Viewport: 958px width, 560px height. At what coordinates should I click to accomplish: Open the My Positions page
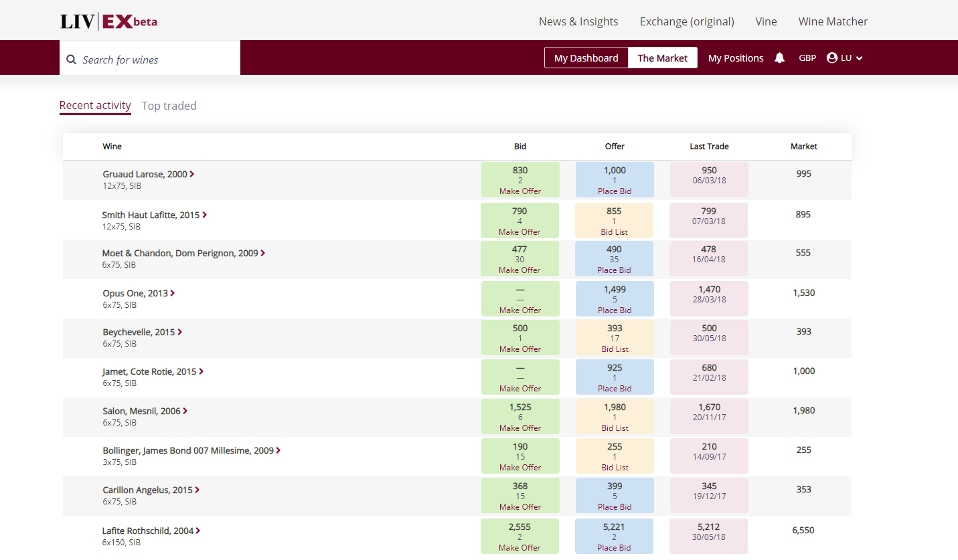736,58
